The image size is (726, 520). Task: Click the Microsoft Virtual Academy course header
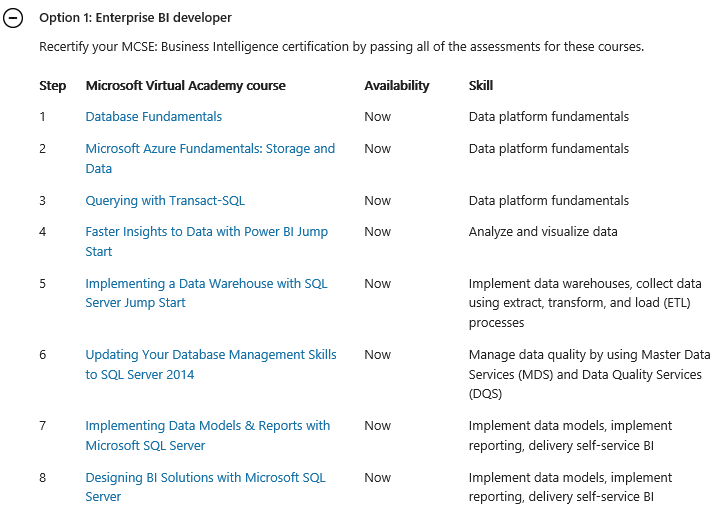186,86
